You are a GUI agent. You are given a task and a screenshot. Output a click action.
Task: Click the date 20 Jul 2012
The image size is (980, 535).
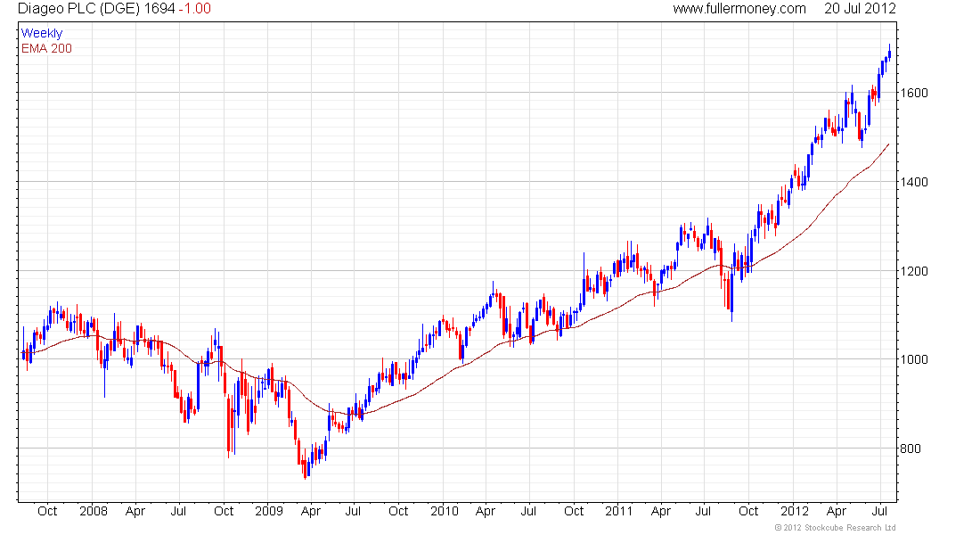[860, 9]
